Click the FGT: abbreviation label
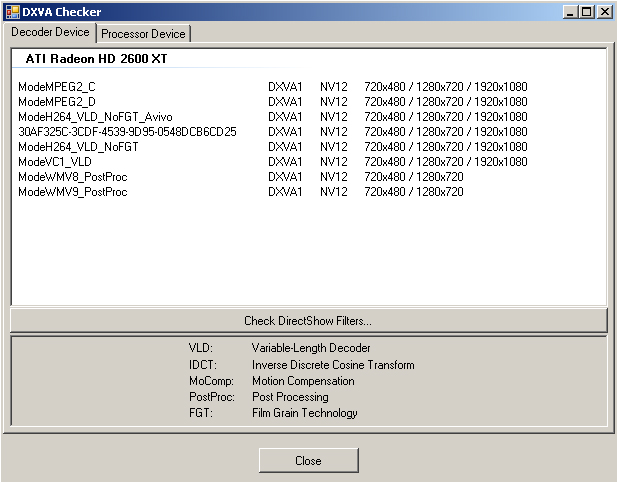The height and width of the screenshot is (482, 617). point(201,413)
